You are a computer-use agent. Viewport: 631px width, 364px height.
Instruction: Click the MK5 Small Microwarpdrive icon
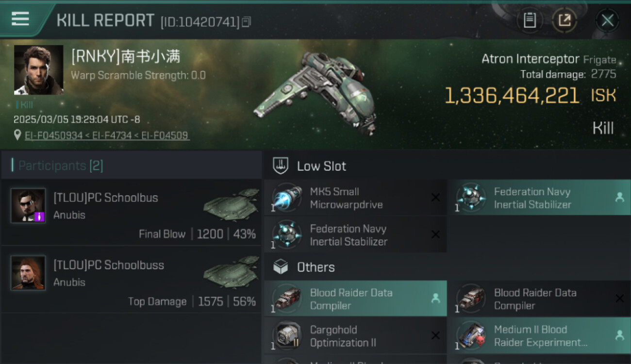[287, 198]
